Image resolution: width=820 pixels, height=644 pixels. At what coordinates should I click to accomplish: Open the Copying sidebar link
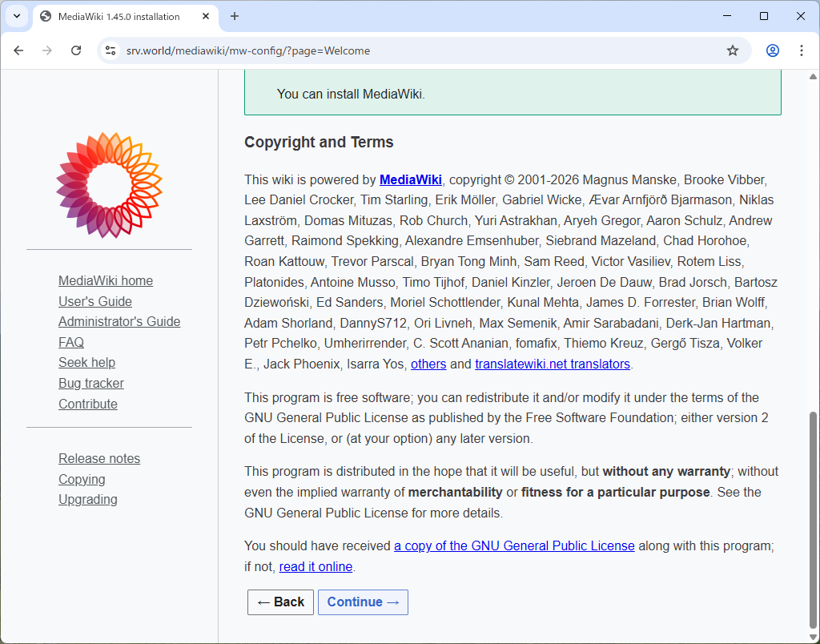click(82, 479)
